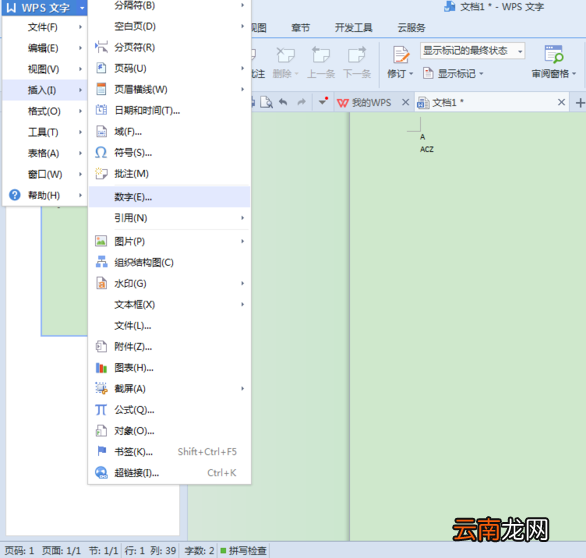Switch to the 章节 ribbon tab
586x558 pixels.
pyautogui.click(x=301, y=28)
